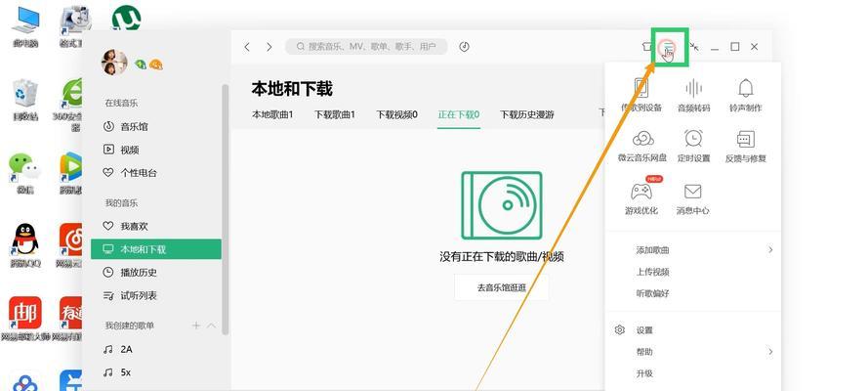
Task: Expand the 添加歌曲 submenu
Action: (693, 250)
